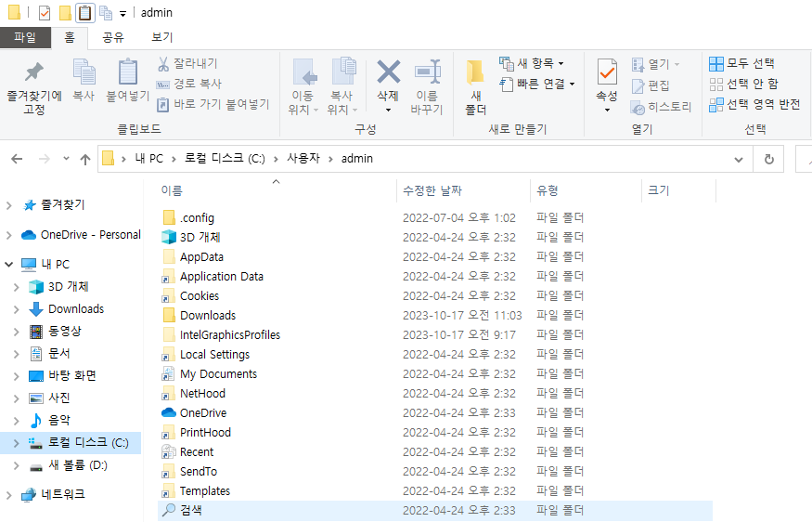
Task: Open address bar history dropdown
Action: (739, 159)
